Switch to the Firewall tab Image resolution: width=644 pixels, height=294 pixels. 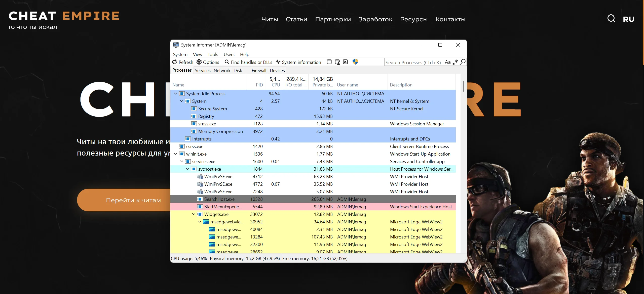click(x=259, y=71)
